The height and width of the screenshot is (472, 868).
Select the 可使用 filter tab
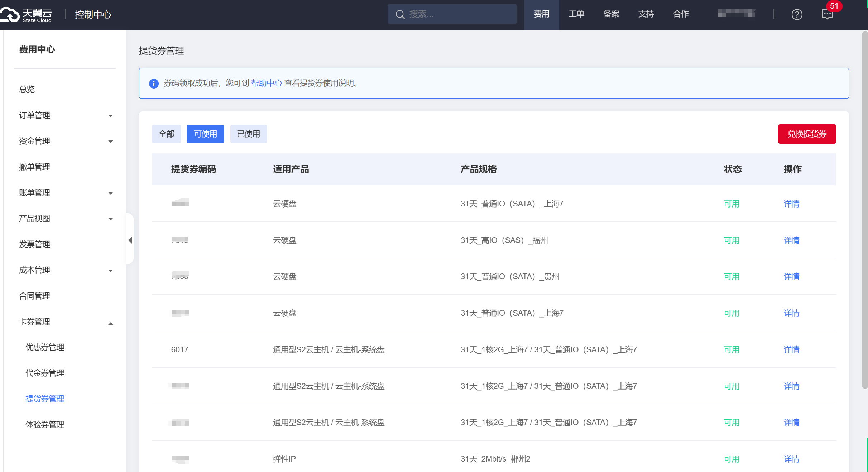tap(205, 134)
